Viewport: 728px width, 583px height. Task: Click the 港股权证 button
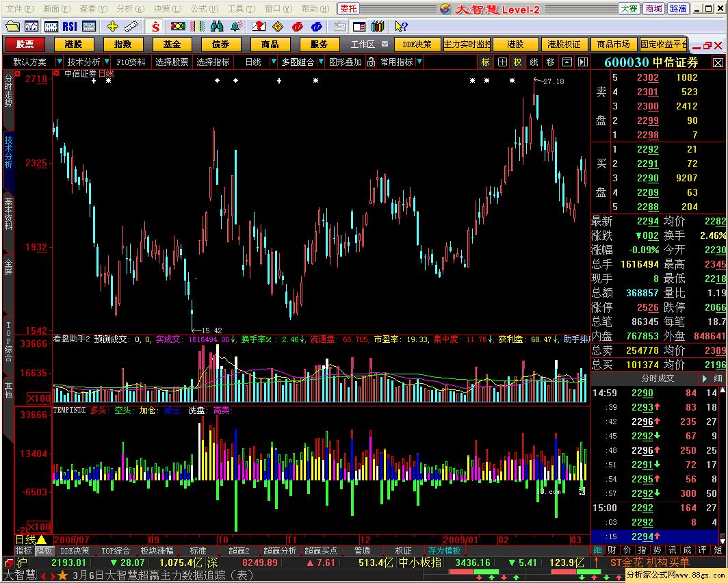[564, 44]
